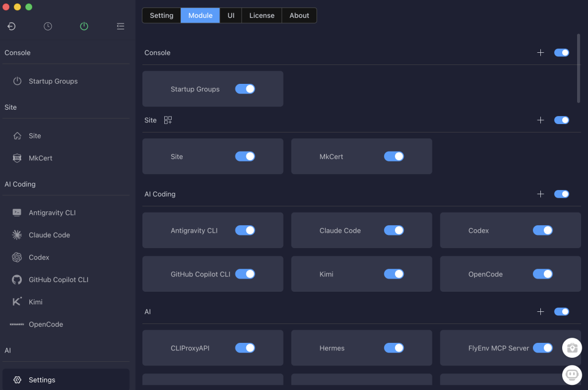Click the 'FlyEnv MCP Server' card label
The image size is (588, 390).
[x=499, y=349]
